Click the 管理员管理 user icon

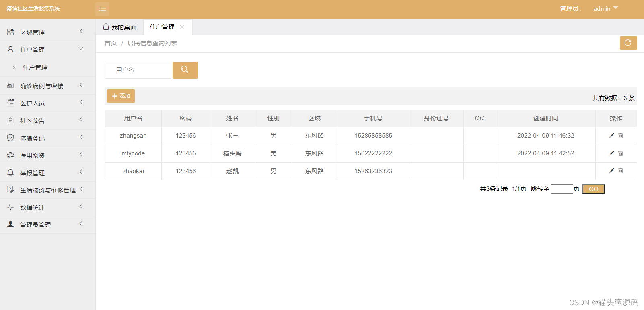click(10, 224)
